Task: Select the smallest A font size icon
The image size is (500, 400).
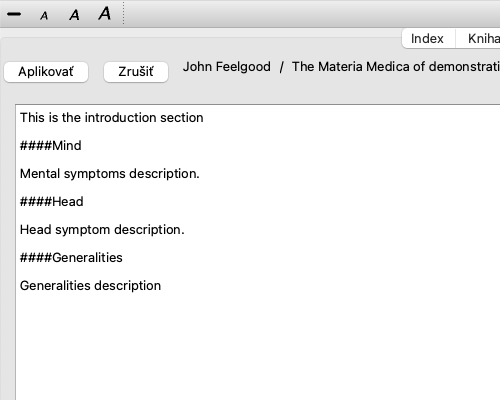Action: [x=44, y=16]
